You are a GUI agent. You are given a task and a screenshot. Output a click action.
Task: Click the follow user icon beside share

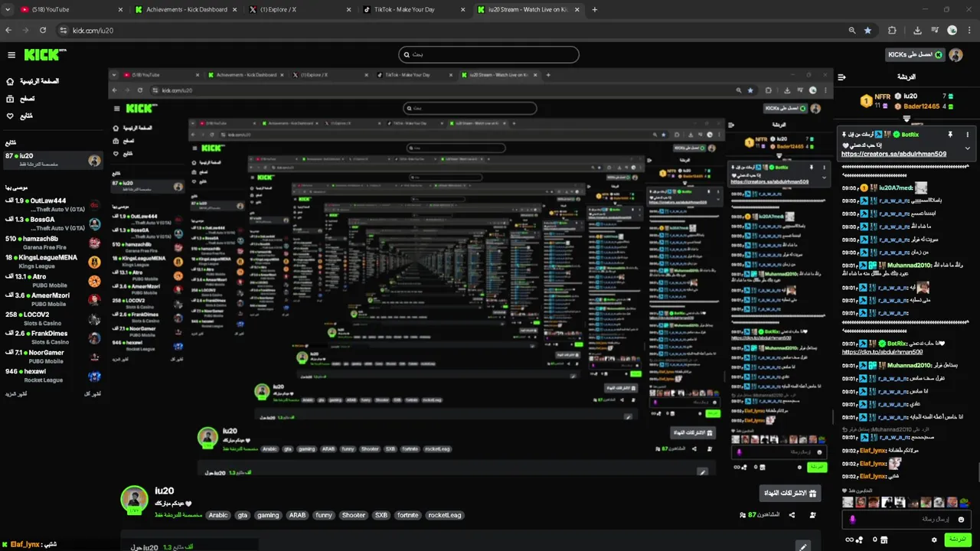812,515
